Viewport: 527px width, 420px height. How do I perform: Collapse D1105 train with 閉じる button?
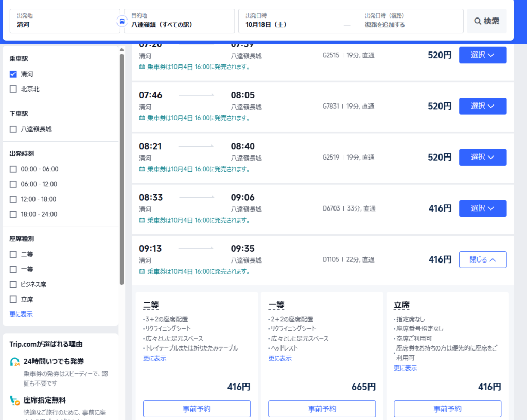(x=482, y=259)
